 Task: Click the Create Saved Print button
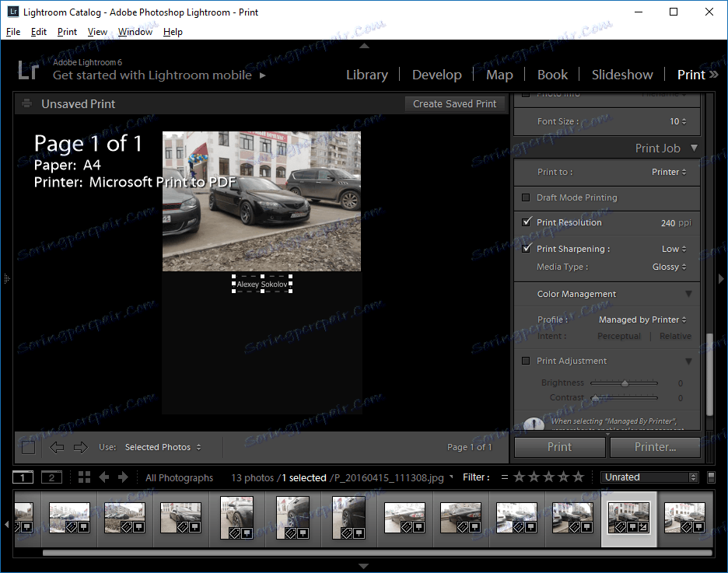coord(454,104)
